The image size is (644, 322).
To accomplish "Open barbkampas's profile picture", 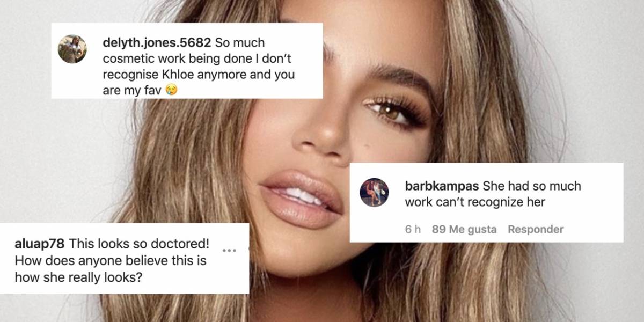I will (x=374, y=192).
